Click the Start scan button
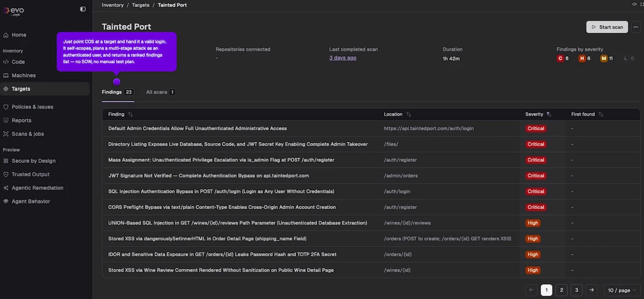 click(x=607, y=27)
